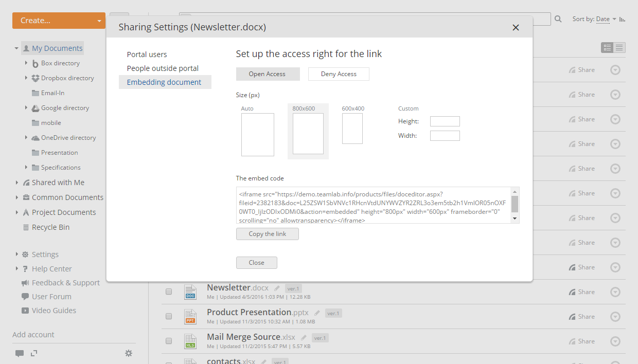This screenshot has width=638, height=364.
Task: Collapse the My Documents tree
Action: click(x=16, y=49)
